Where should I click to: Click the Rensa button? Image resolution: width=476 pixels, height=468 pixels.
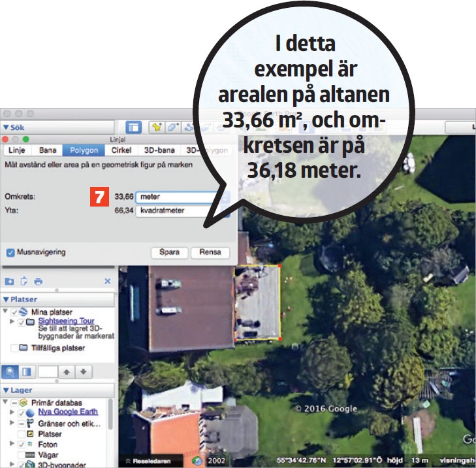click(x=210, y=252)
